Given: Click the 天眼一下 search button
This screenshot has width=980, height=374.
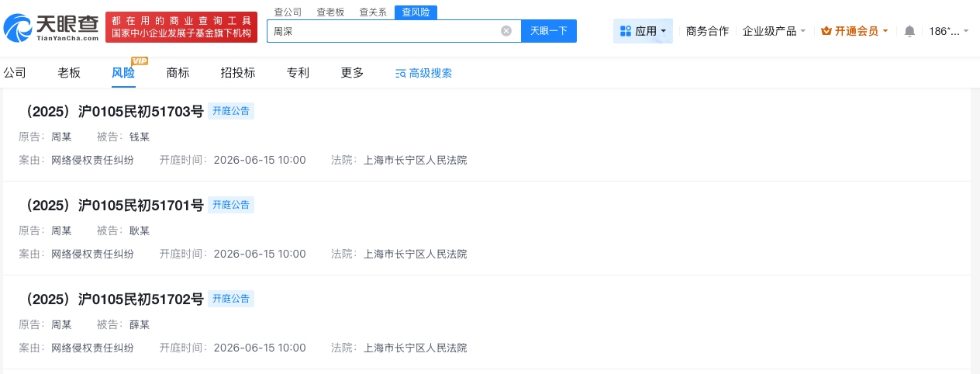Looking at the screenshot, I should point(549,31).
